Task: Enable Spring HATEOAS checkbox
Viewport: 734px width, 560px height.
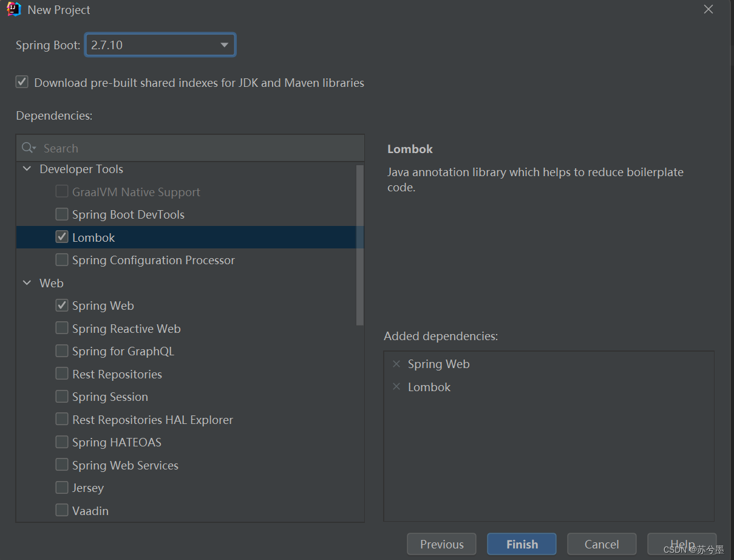Action: point(62,442)
